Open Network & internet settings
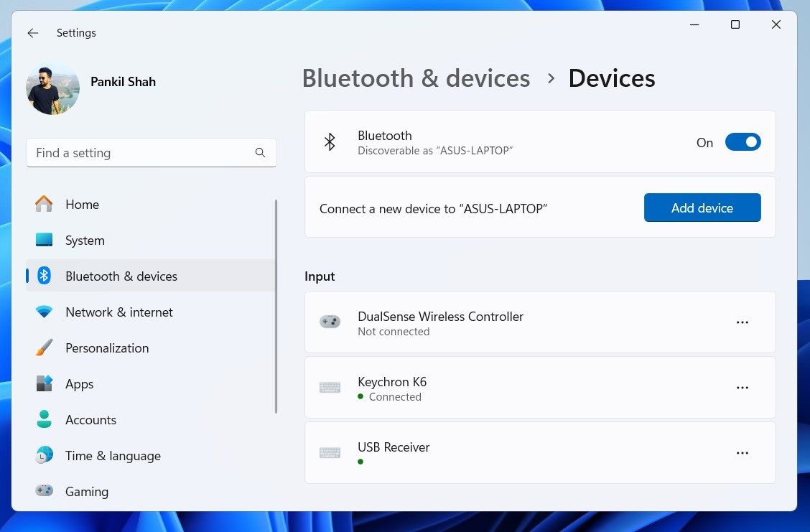 point(43,312)
